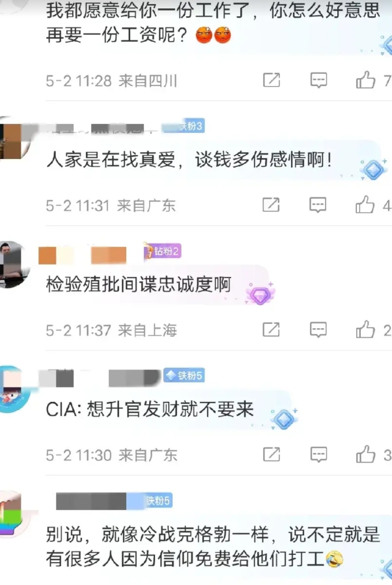This screenshot has width=392, height=585.
Task: Reply to the CIA comment at 11:30
Action: pos(318,455)
